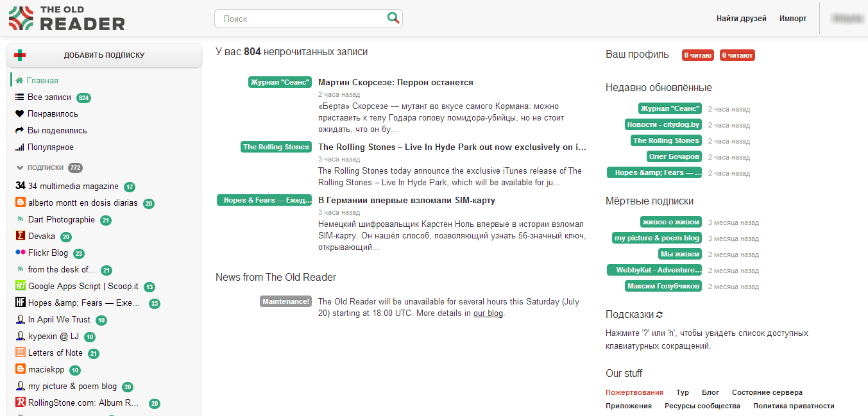Refresh the Подсказки tip with the reload icon
This screenshot has height=416, width=868.
[x=660, y=315]
